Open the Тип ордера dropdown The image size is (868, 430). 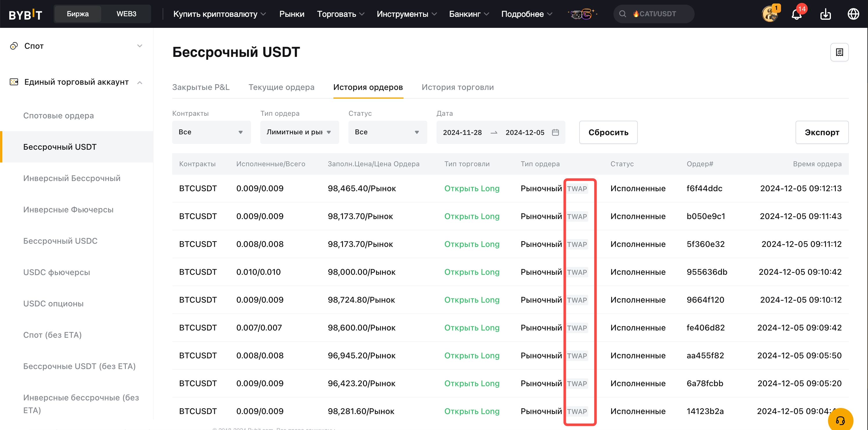(x=299, y=132)
